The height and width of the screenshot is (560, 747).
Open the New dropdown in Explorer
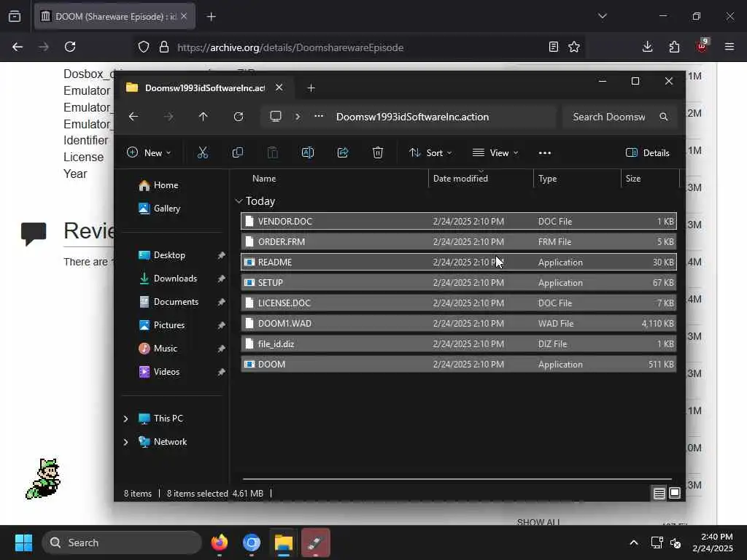coord(149,152)
